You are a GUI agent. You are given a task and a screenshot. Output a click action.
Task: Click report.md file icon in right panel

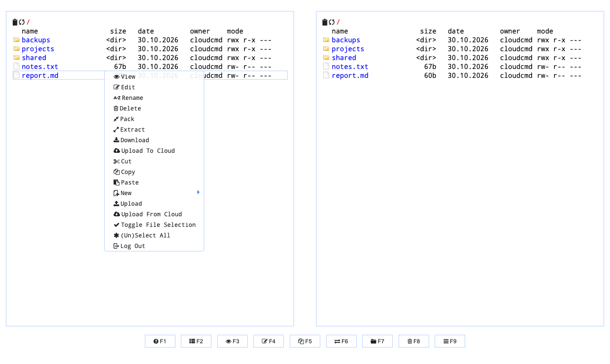326,75
